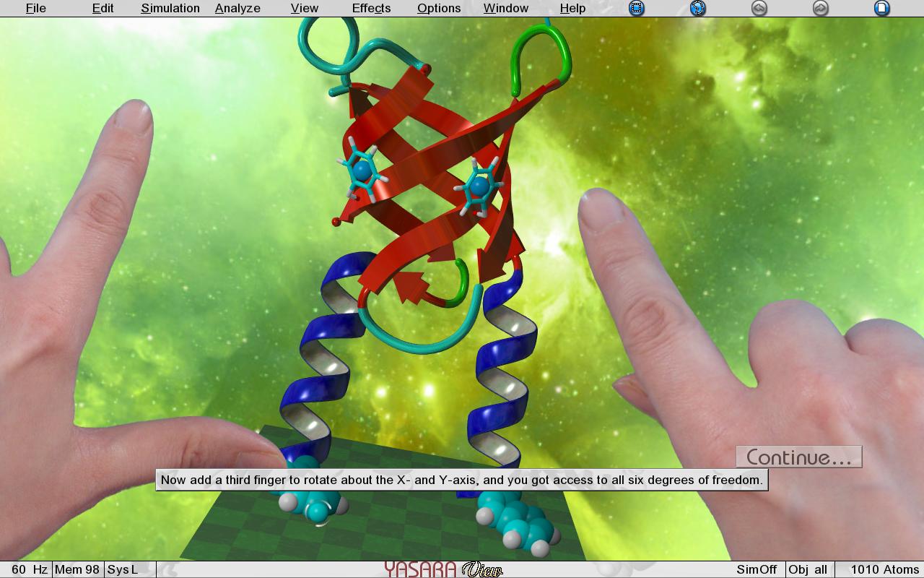Open the Options menu

[439, 9]
